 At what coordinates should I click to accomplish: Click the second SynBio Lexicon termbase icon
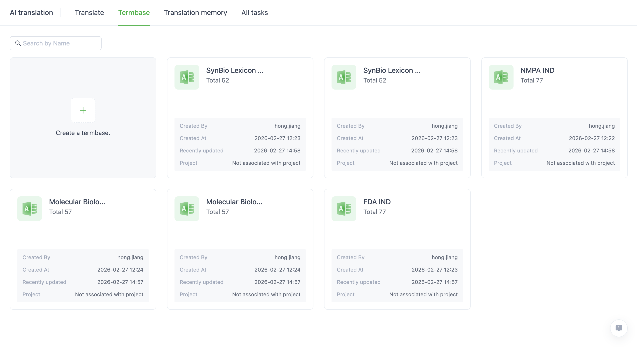344,77
